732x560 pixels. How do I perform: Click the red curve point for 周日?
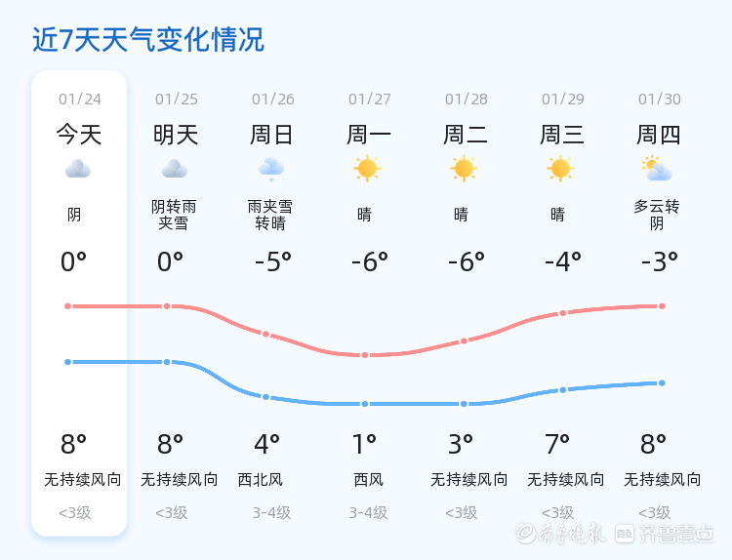click(x=265, y=334)
